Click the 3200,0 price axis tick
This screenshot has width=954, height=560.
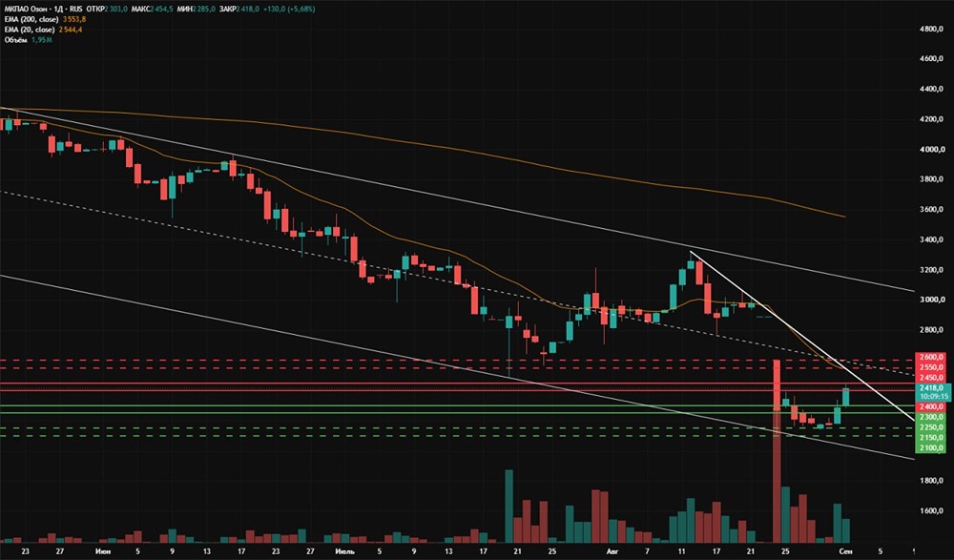(x=931, y=270)
